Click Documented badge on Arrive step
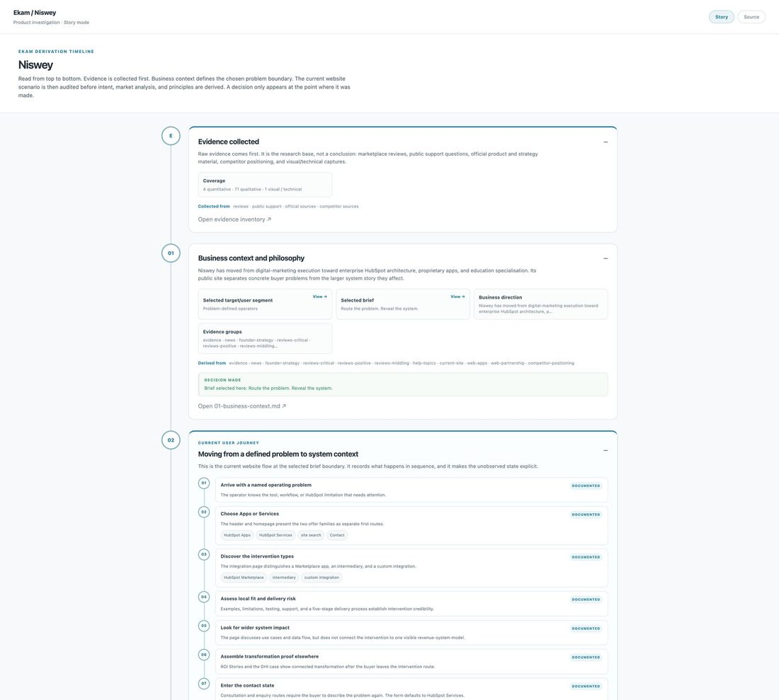The image size is (779, 700). [x=586, y=486]
